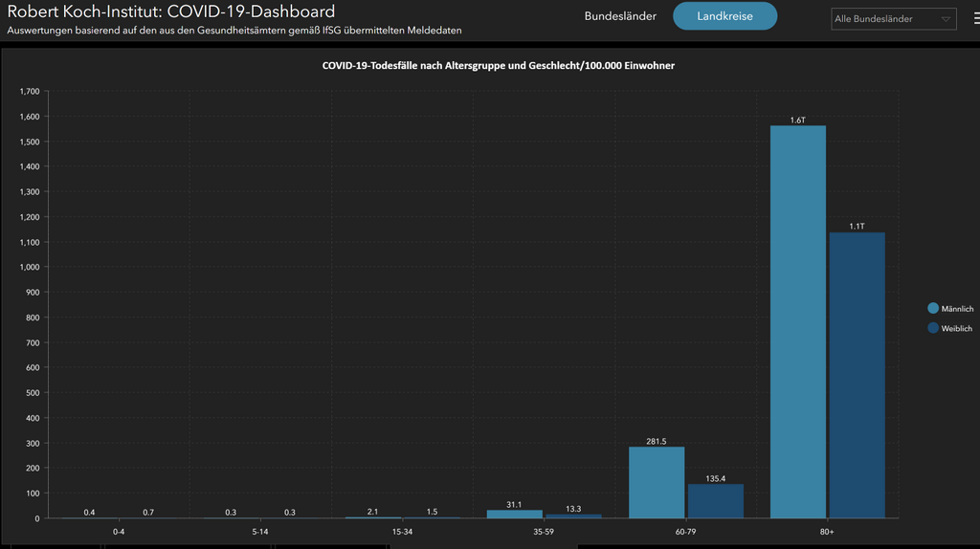
Task: Click the chart title COVID-19-Todesfälle nach Altersgruppe
Action: [x=498, y=66]
